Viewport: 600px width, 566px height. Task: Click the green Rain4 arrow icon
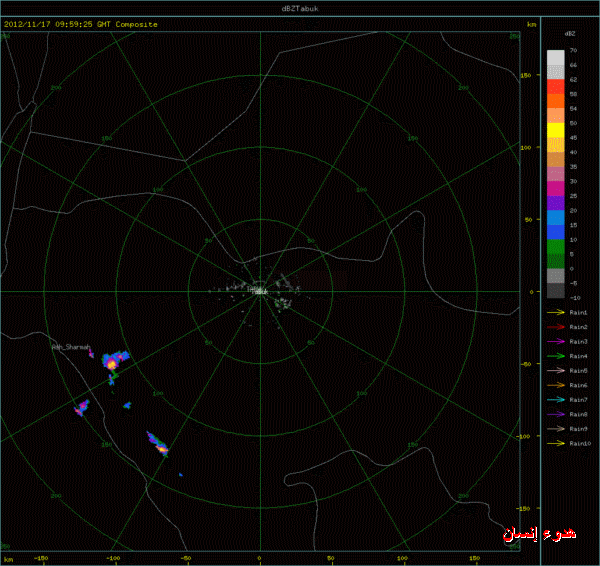(x=556, y=356)
